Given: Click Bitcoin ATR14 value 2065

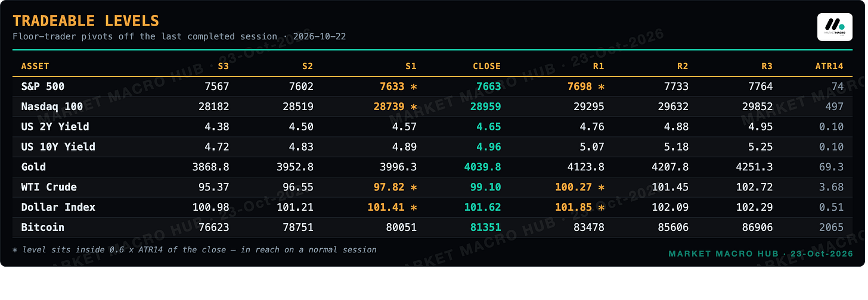Looking at the screenshot, I should tap(831, 227).
